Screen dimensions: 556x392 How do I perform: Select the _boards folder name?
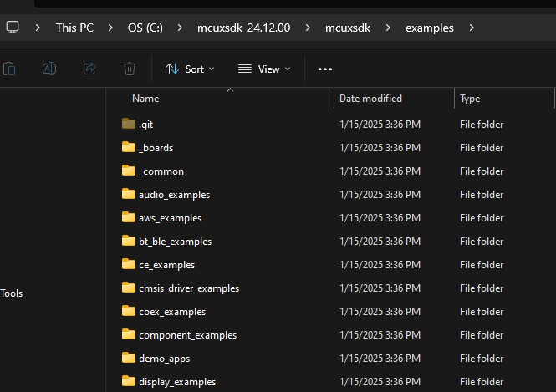coord(156,148)
